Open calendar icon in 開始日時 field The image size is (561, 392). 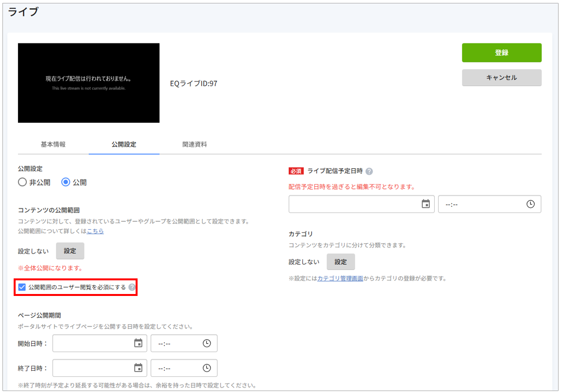[138, 343]
